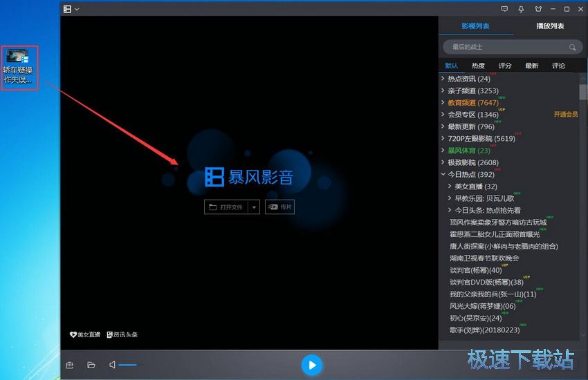Adjust the volume slider
Screen dimensions: 588x380
point(127,365)
